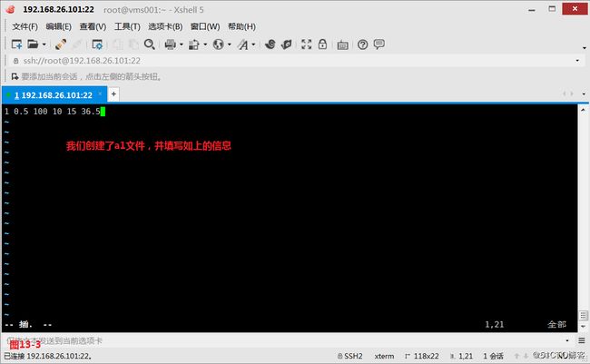Open the 查看(V) menu
Viewport: 590px width, 364px height.
pyautogui.click(x=93, y=26)
